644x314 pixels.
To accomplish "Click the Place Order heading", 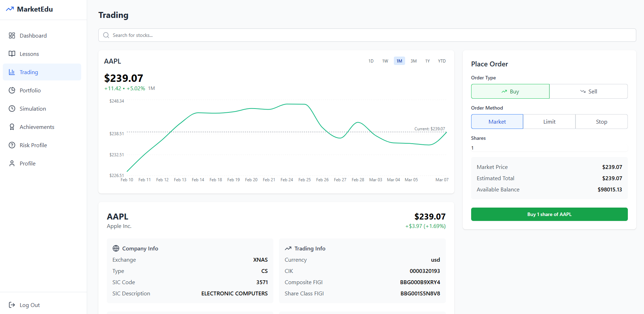I will 489,64.
